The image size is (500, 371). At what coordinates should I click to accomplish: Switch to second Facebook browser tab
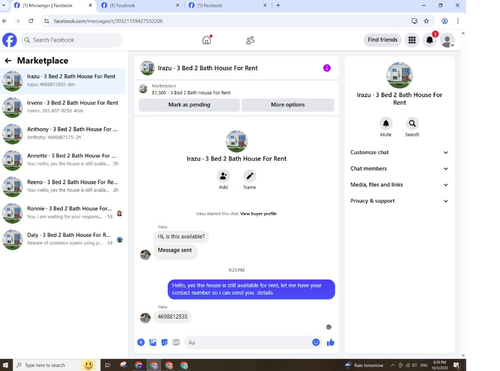click(140, 5)
